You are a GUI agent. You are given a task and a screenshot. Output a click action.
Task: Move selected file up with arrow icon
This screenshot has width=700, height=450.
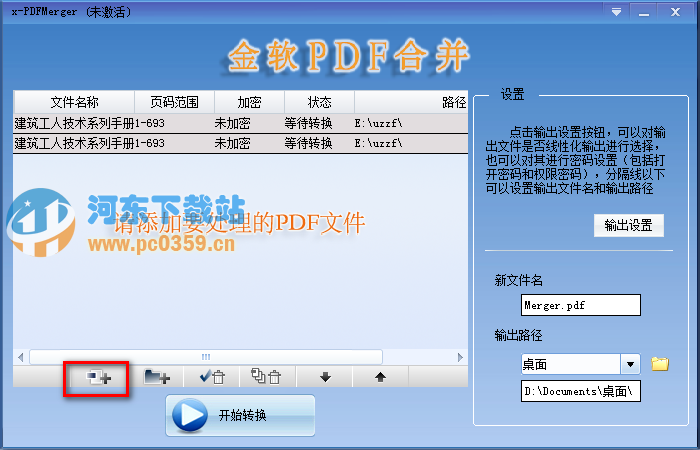click(x=380, y=378)
